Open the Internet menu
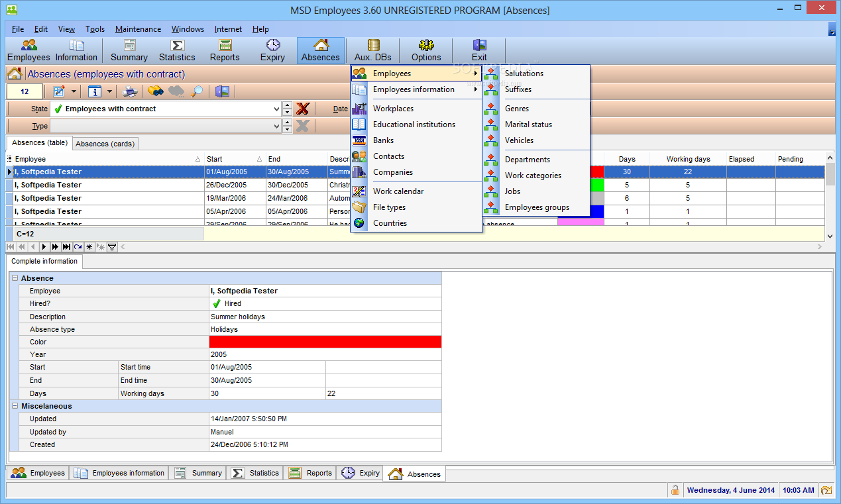 [x=228, y=29]
